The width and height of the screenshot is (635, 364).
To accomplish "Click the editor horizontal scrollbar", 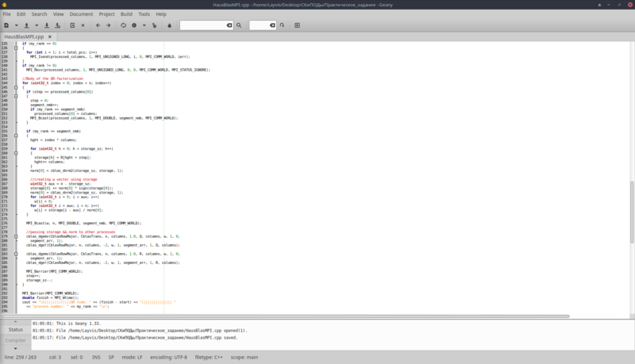I will pyautogui.click(x=285, y=316).
